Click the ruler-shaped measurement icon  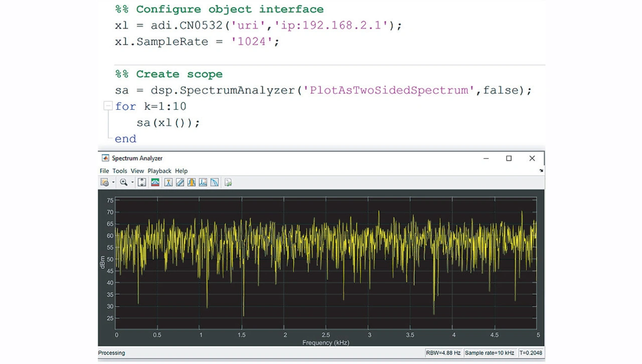click(180, 183)
